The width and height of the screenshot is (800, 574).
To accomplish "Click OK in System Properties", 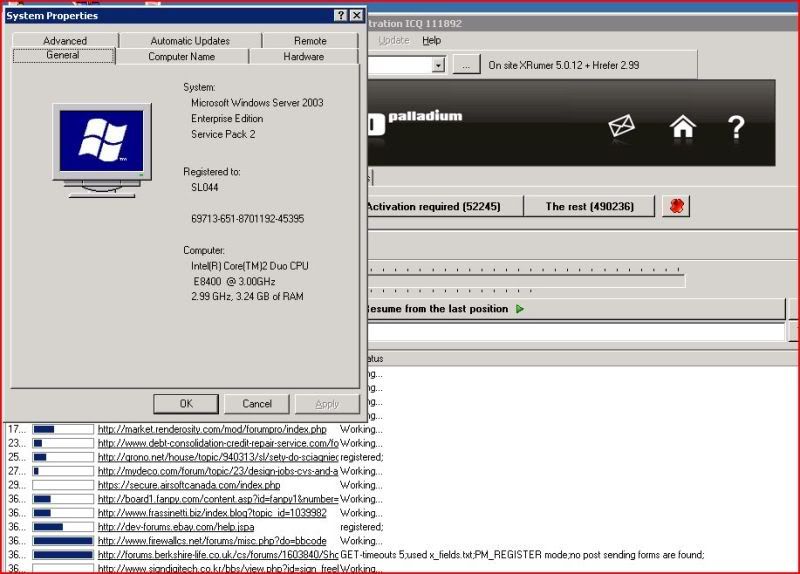I will [x=186, y=404].
